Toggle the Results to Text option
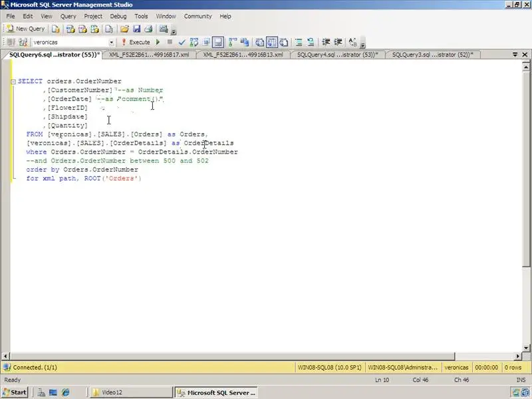Image resolution: width=532 pixels, height=399 pixels. (x=259, y=42)
